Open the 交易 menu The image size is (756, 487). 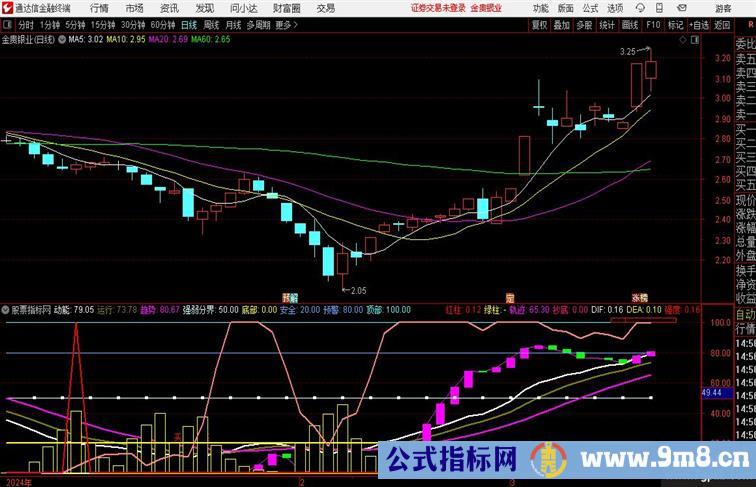(x=325, y=8)
